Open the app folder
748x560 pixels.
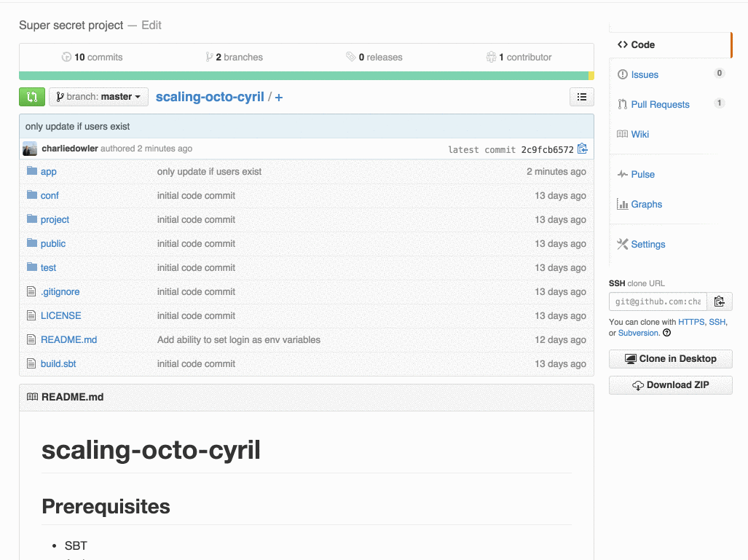48,172
